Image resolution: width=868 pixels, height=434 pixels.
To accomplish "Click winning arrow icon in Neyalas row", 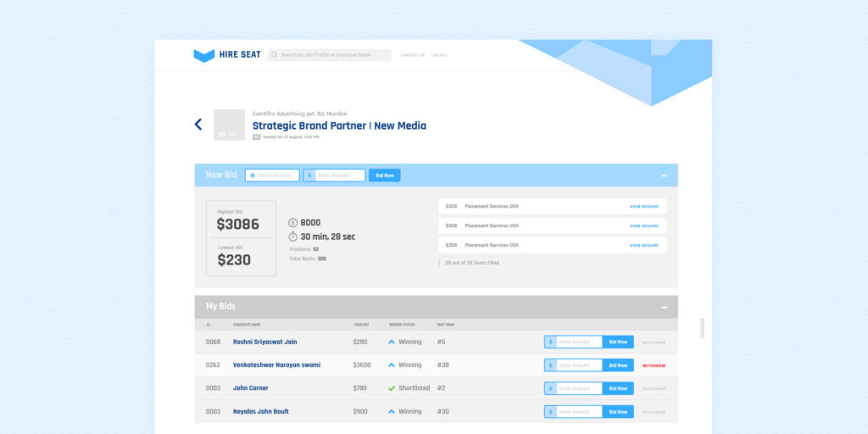I will [392, 412].
